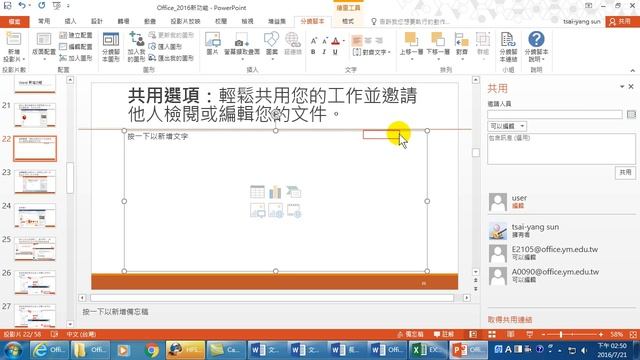Click the tsai-yang sun account name at top

pos(582,22)
